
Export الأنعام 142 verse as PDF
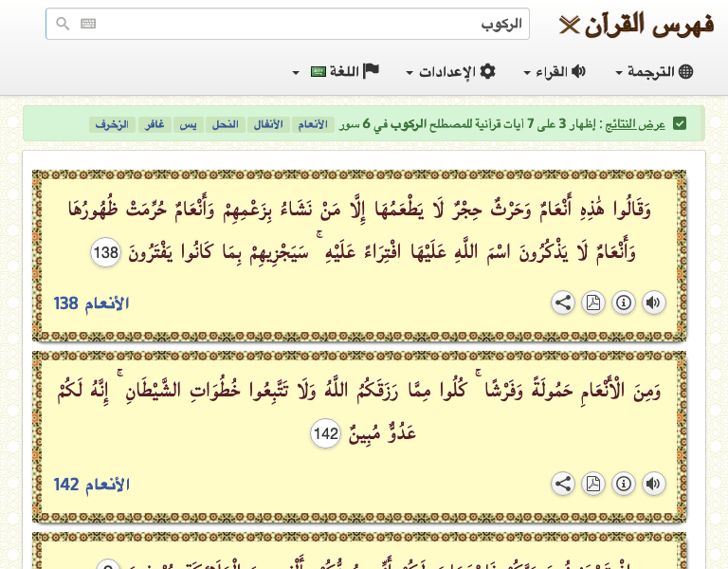(593, 484)
